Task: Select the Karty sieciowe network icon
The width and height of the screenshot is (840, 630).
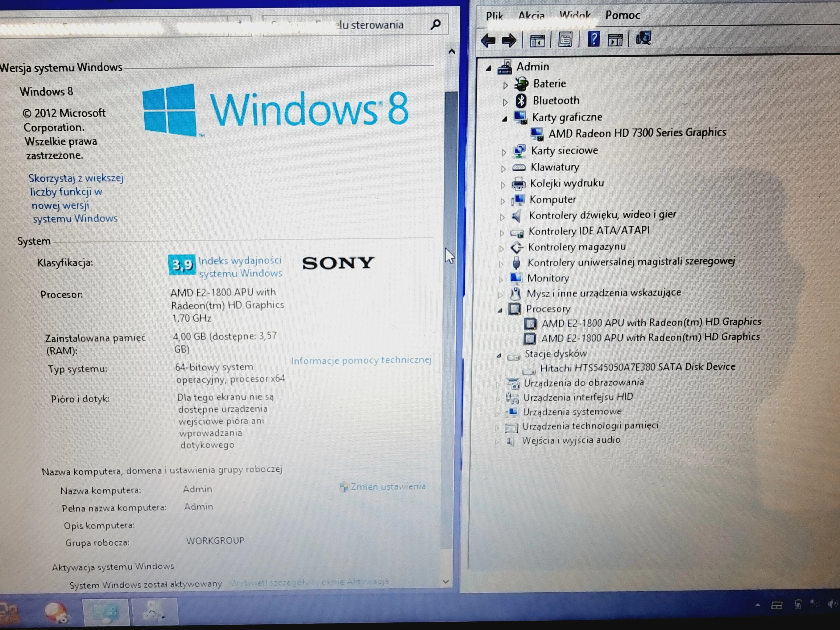Action: coord(519,151)
